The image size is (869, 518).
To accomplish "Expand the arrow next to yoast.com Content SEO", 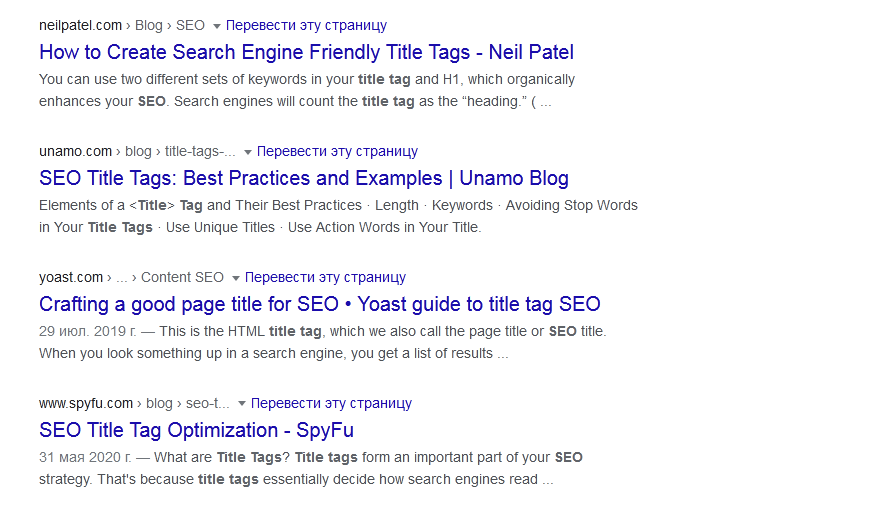I will [x=236, y=278].
